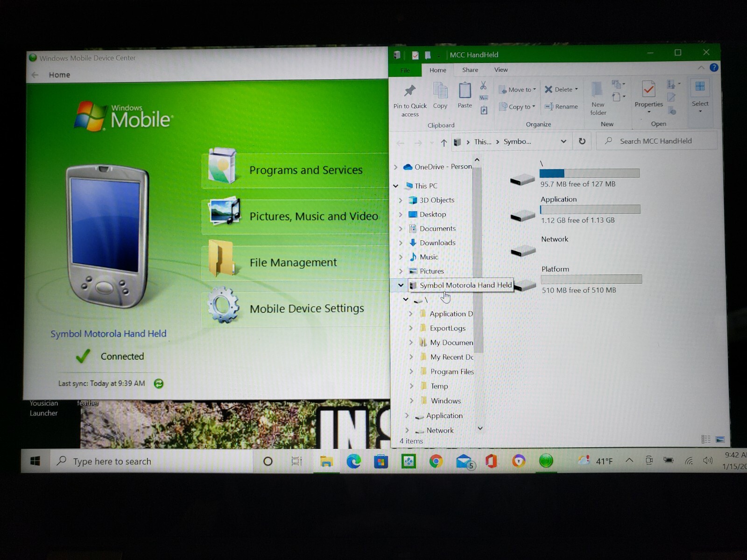
Task: Switch to large icons view in status bar
Action: coord(720,440)
